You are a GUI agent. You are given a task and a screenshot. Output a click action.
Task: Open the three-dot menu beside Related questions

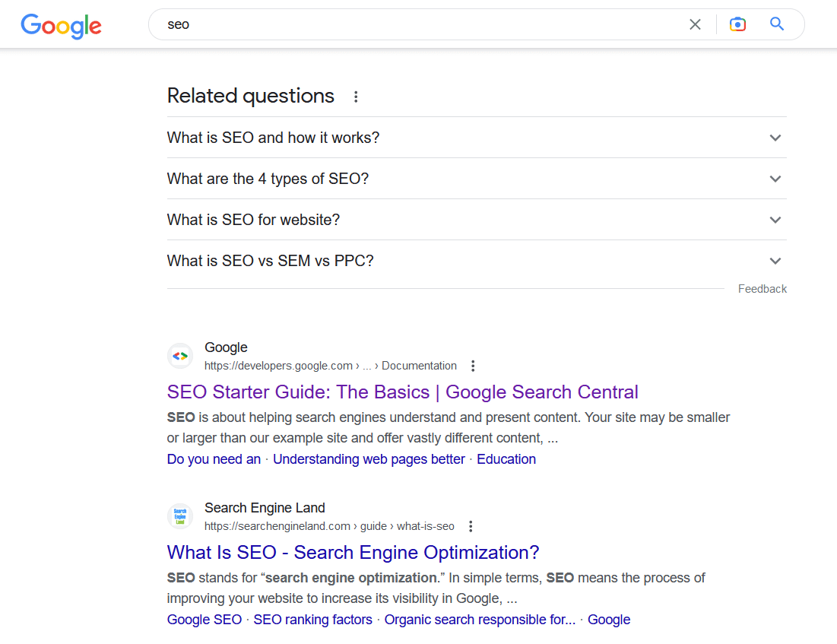pos(356,96)
